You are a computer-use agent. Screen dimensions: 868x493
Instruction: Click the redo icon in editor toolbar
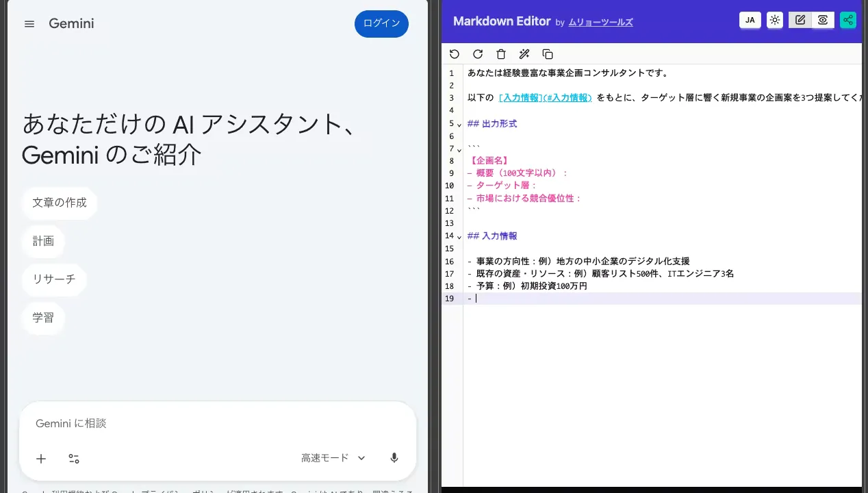click(478, 54)
